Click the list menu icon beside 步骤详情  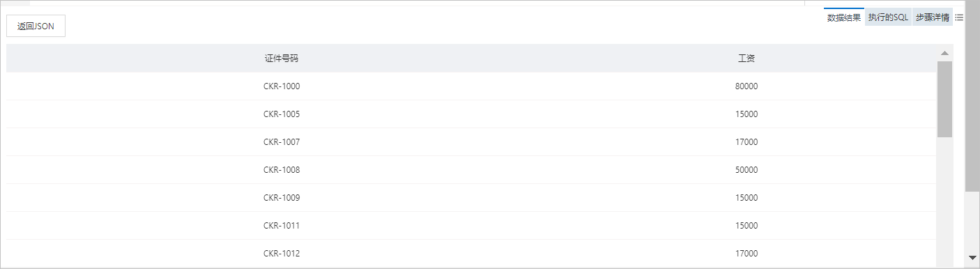coord(959,17)
